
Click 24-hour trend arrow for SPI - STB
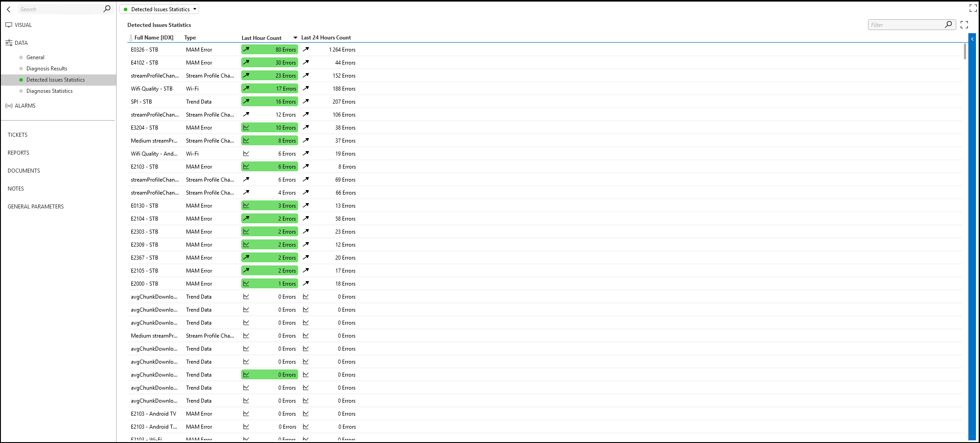306,101
